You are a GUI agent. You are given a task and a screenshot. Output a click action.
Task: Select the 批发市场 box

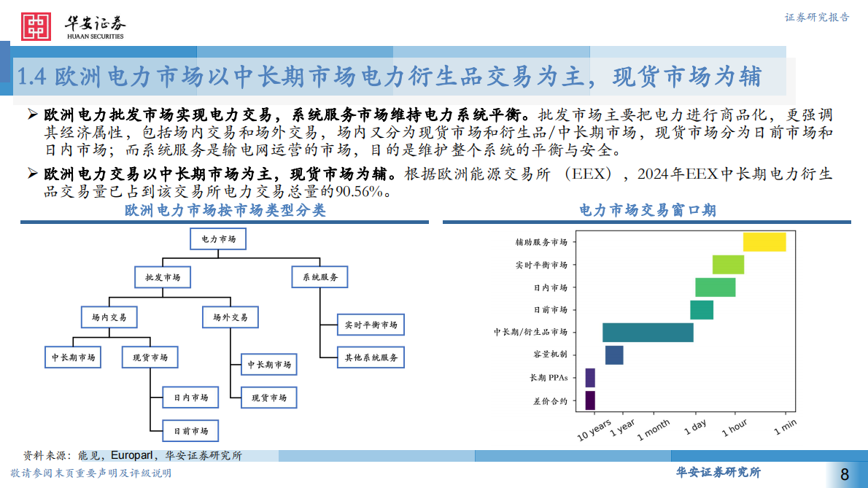[163, 277]
